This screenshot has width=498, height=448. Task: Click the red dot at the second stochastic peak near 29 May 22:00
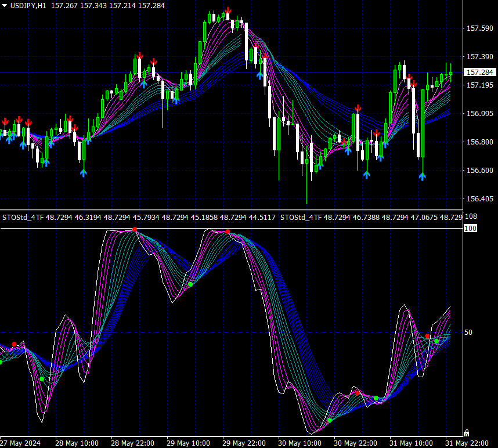(x=228, y=232)
